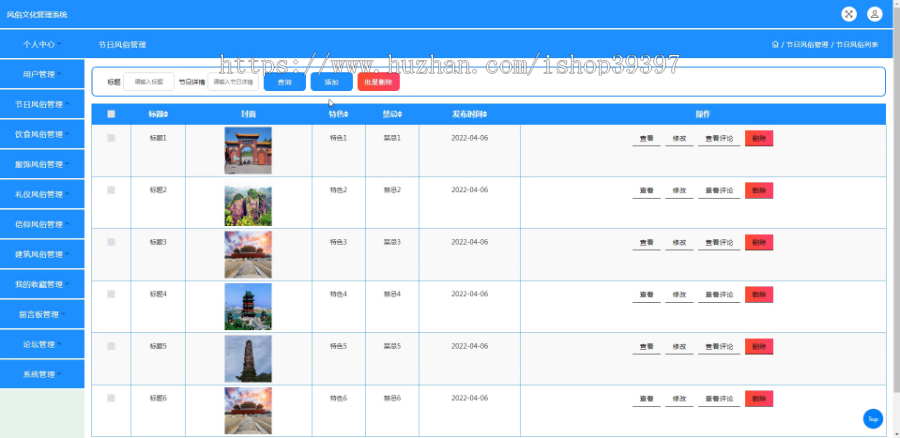Open the 标题4 pagoda cover thumbnail
This screenshot has height=438, width=900.
(x=248, y=307)
